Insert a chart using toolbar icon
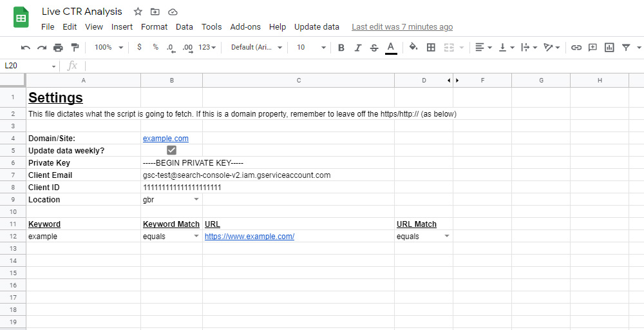 pos(609,47)
